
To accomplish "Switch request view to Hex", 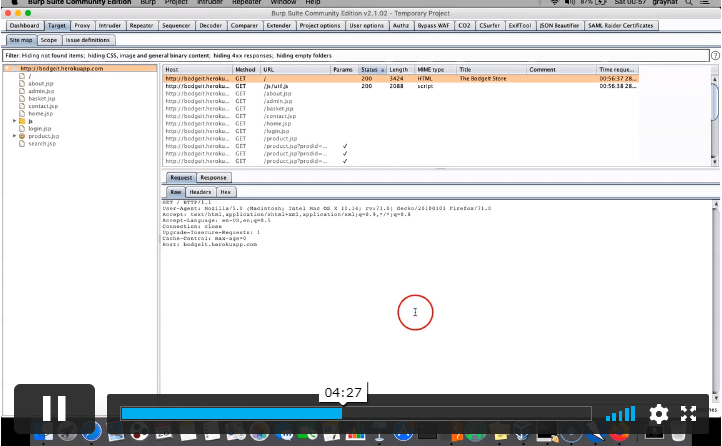I will click(x=225, y=192).
